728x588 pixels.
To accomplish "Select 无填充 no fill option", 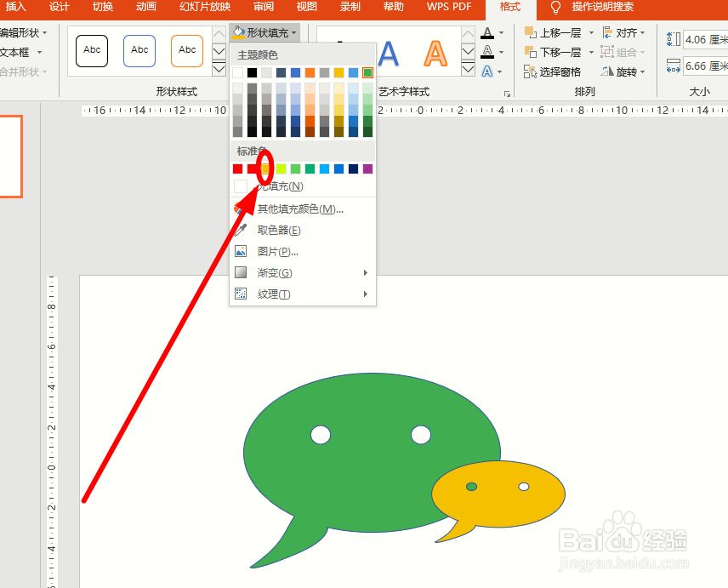I will point(303,186).
